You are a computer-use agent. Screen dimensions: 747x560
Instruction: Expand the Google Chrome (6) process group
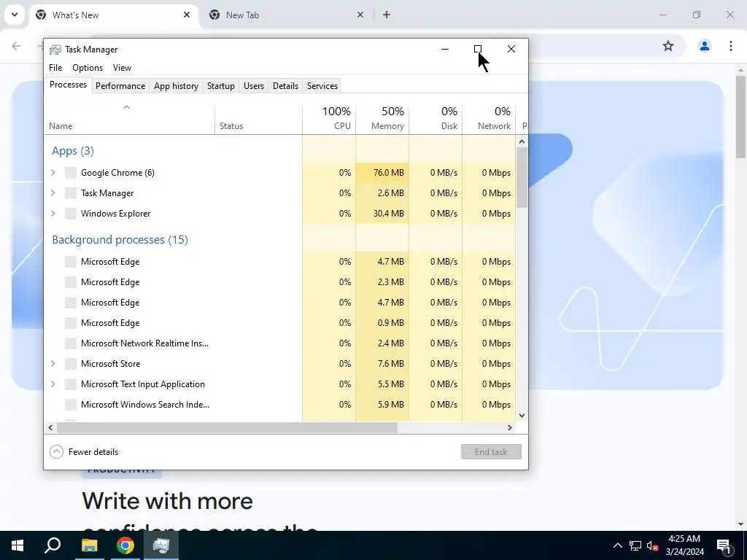pyautogui.click(x=53, y=173)
